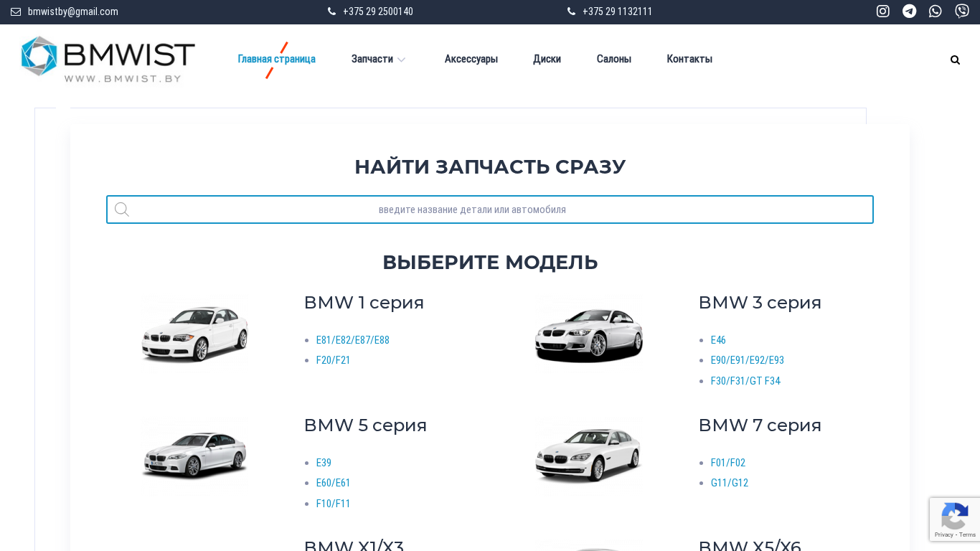
Task: Select F10/F11 model link
Action: pos(334,504)
